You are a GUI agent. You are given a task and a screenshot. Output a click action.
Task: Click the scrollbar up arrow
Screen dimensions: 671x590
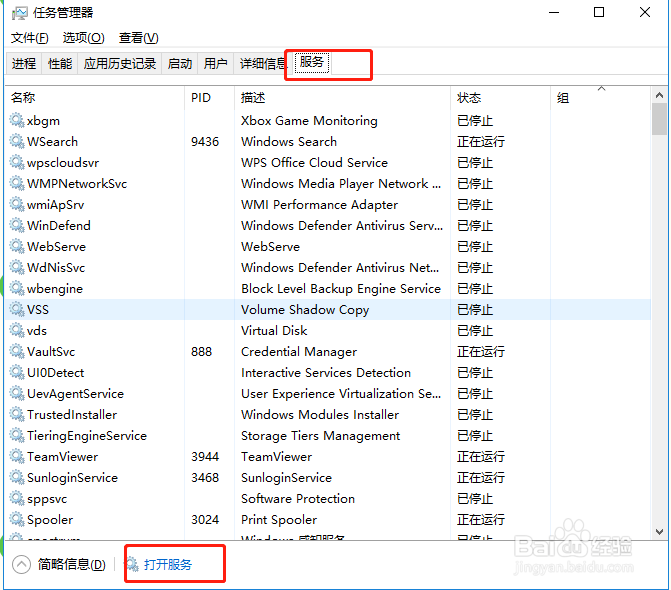click(x=659, y=95)
